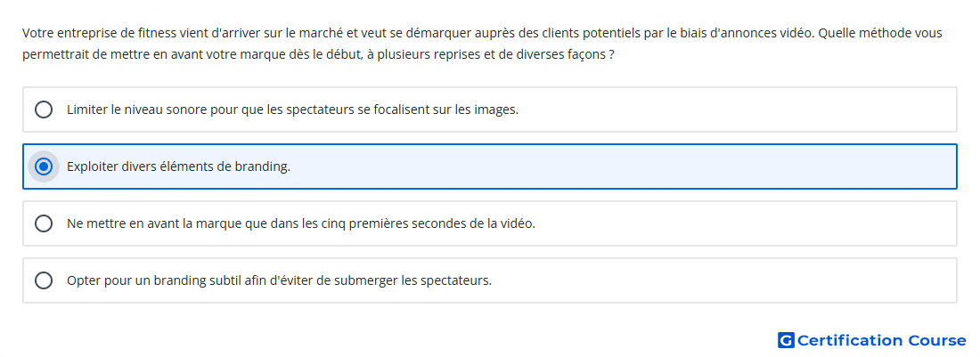This screenshot has height=357, width=980.
Task: Select the radio button for Limiter le niveau sonore
Action: (x=44, y=110)
